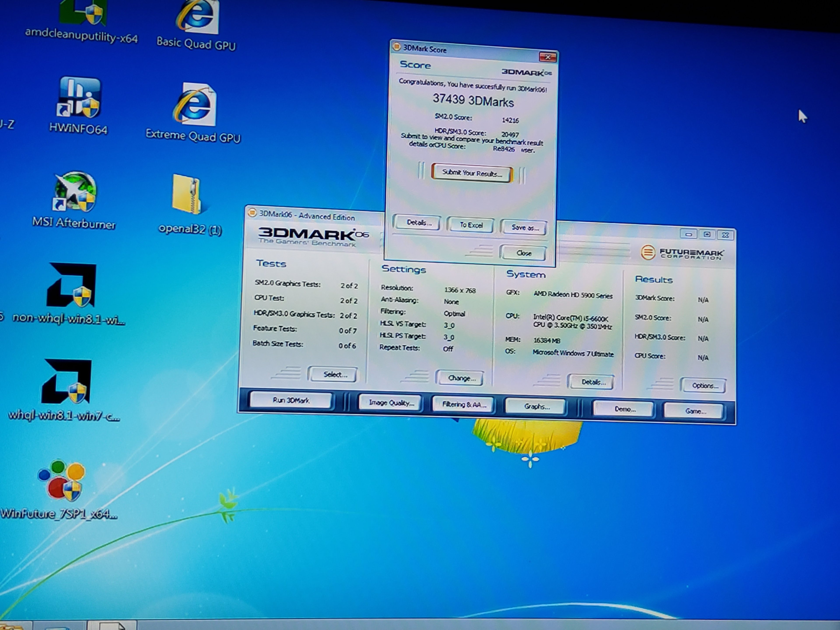Open the Image Quality tool
The height and width of the screenshot is (630, 840).
[391, 403]
